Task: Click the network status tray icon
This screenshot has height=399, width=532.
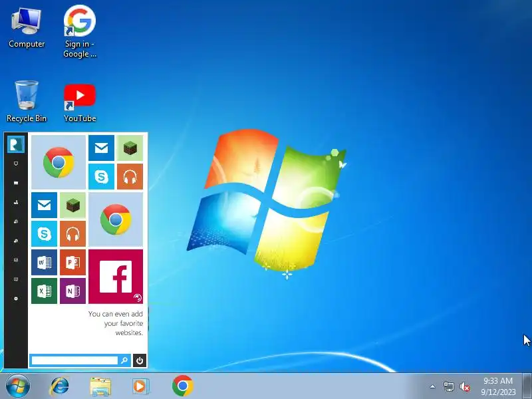Action: point(448,386)
